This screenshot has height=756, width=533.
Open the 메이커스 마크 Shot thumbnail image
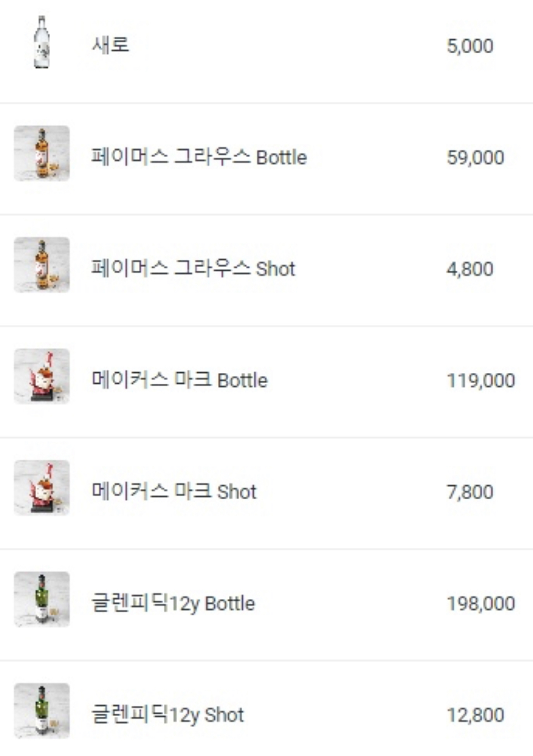point(42,488)
